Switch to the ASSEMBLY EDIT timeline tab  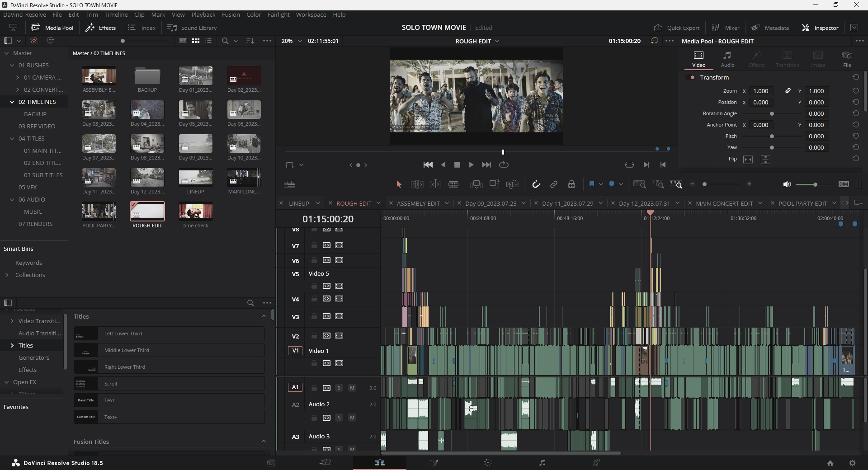pyautogui.click(x=418, y=203)
